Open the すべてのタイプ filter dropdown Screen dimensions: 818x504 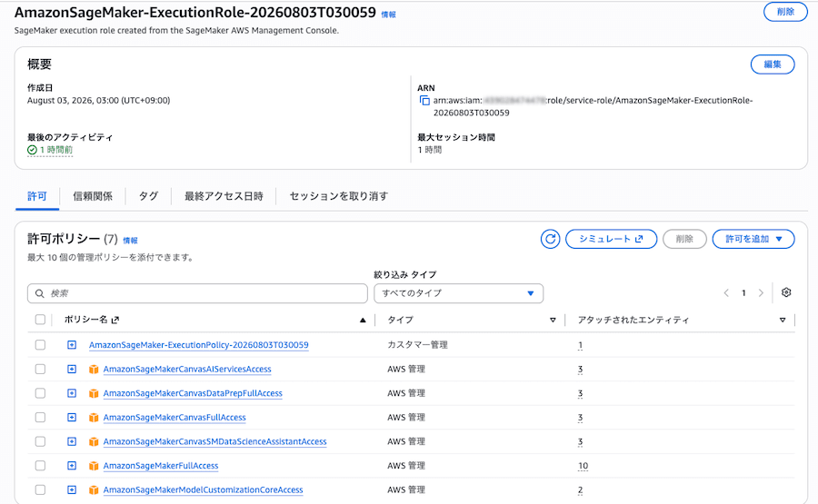tap(459, 293)
